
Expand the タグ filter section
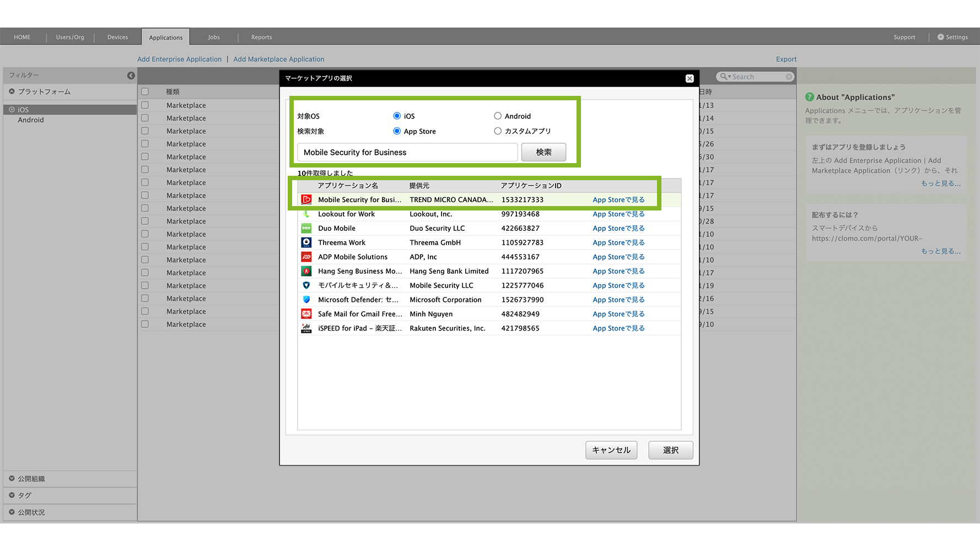click(12, 495)
